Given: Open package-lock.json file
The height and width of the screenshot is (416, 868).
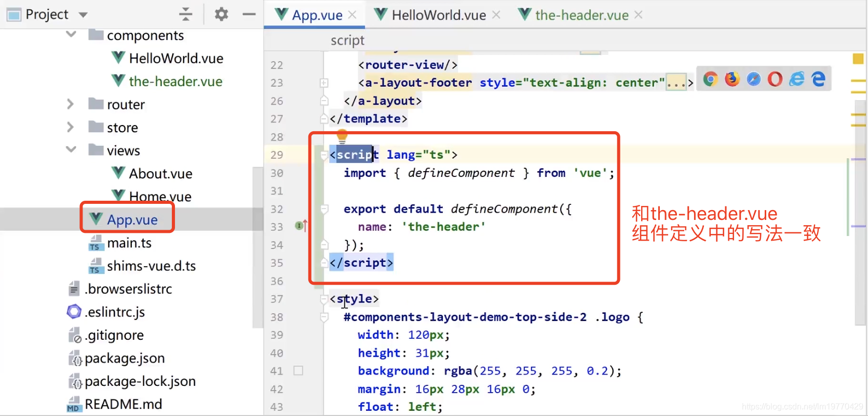Looking at the screenshot, I should point(140,381).
